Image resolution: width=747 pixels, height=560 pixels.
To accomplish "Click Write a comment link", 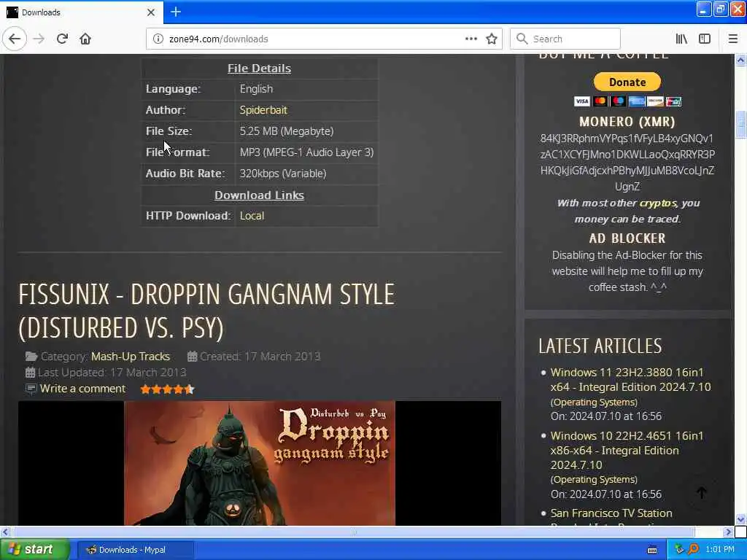I will pyautogui.click(x=83, y=389).
